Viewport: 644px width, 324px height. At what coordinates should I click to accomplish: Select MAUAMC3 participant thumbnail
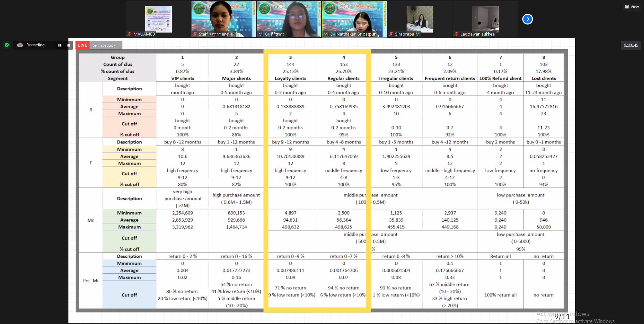point(158,19)
